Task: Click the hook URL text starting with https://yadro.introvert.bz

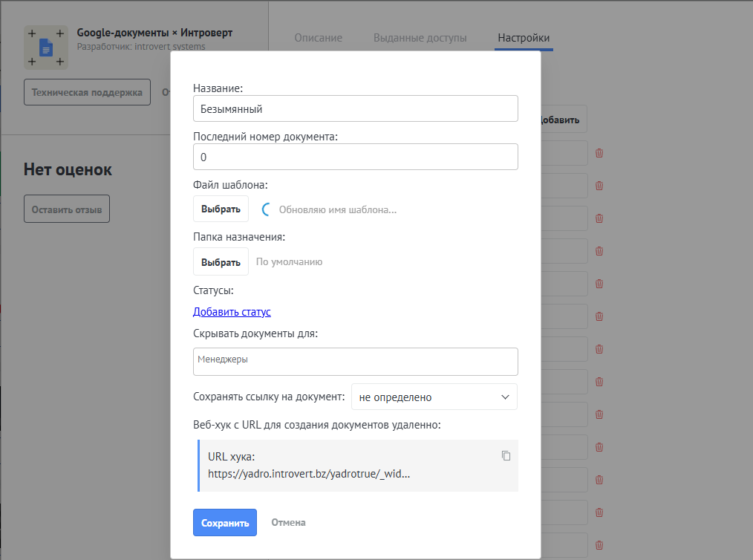Action: pyautogui.click(x=309, y=474)
